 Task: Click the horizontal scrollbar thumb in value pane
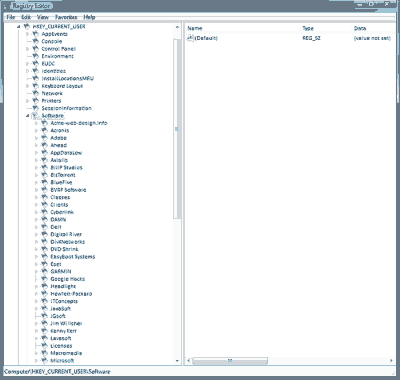click(230, 361)
